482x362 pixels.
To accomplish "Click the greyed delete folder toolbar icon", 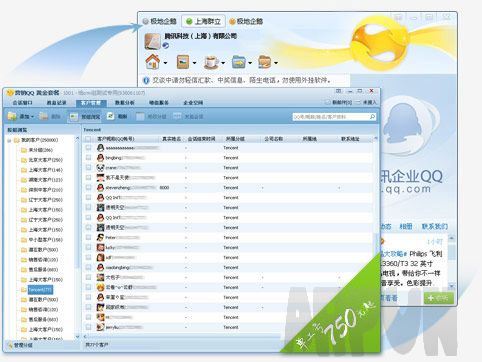I will click(44, 116).
